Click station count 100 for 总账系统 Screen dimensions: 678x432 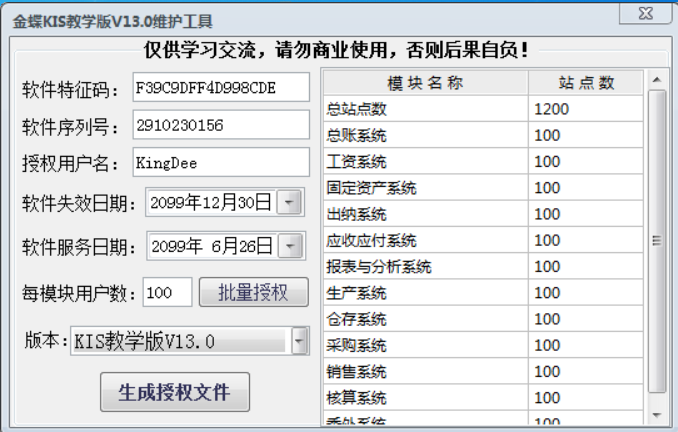click(x=586, y=135)
